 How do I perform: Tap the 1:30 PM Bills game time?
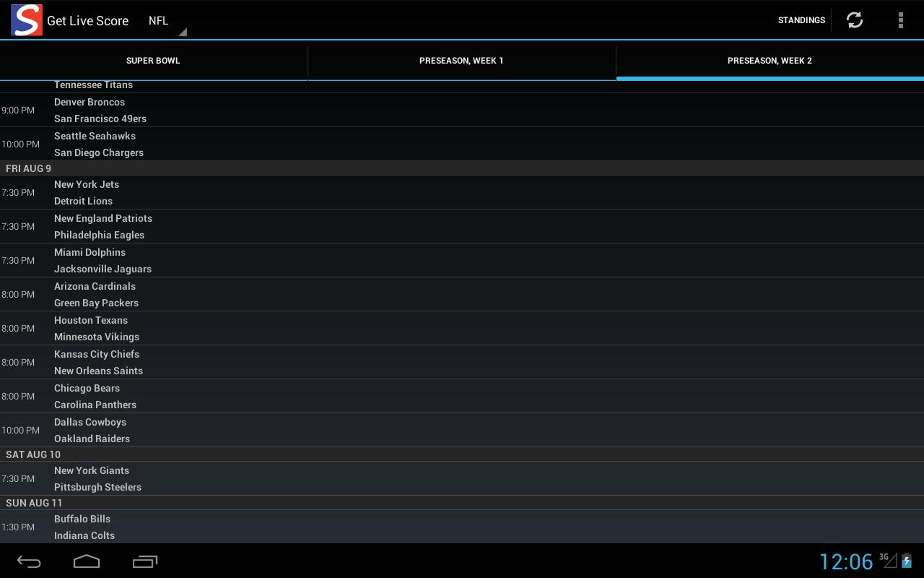(x=18, y=527)
